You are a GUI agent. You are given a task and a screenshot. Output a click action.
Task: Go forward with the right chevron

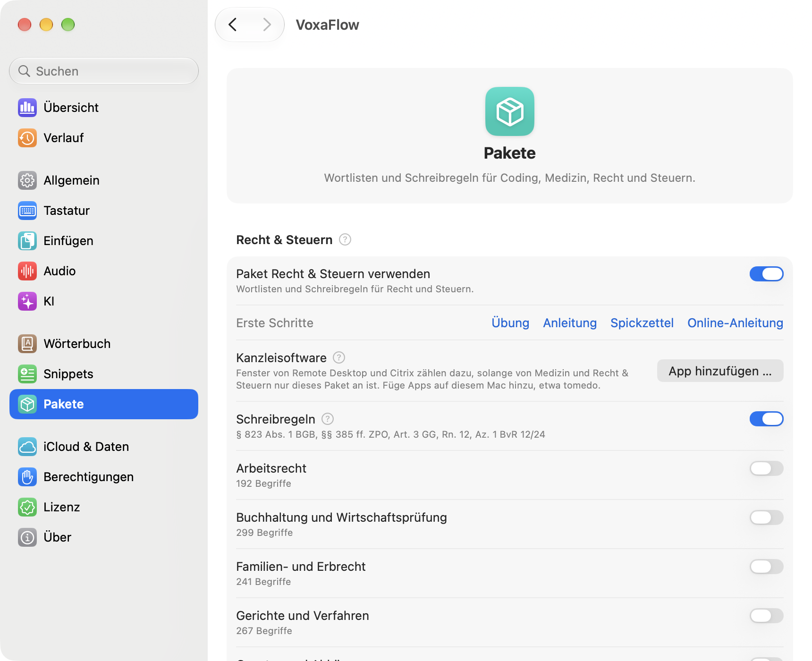[x=267, y=25]
